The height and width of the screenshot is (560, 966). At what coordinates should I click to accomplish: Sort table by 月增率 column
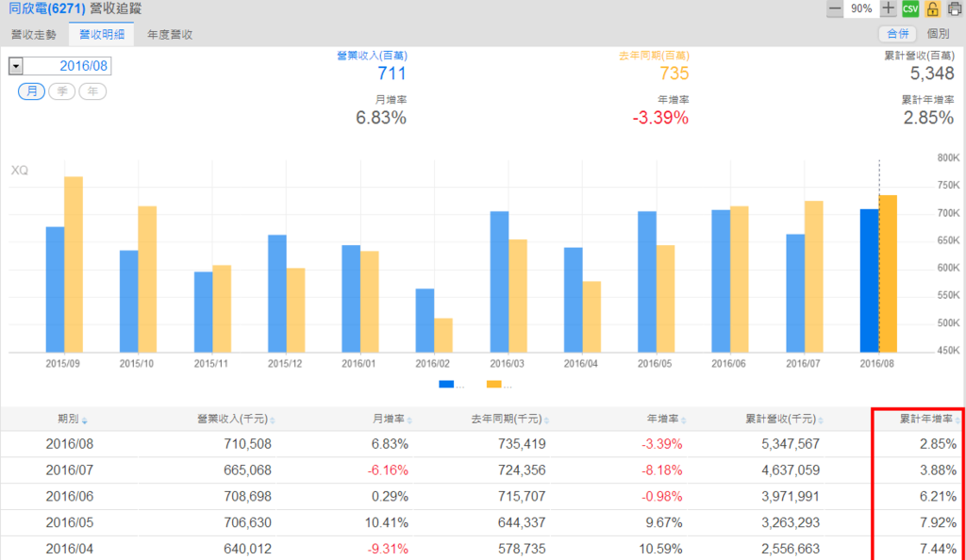391,420
